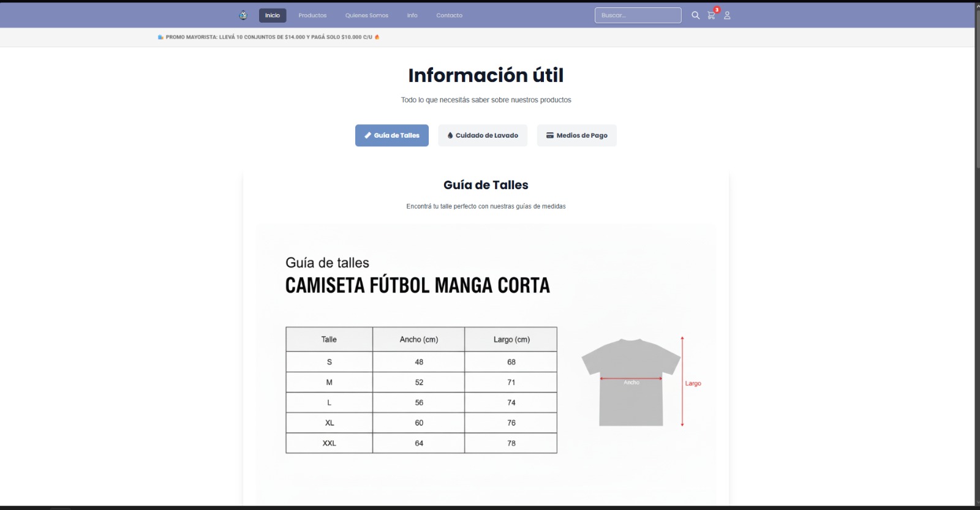Switch to the Medios de Pago tab
Screen dimensions: 980x510
click(576, 135)
